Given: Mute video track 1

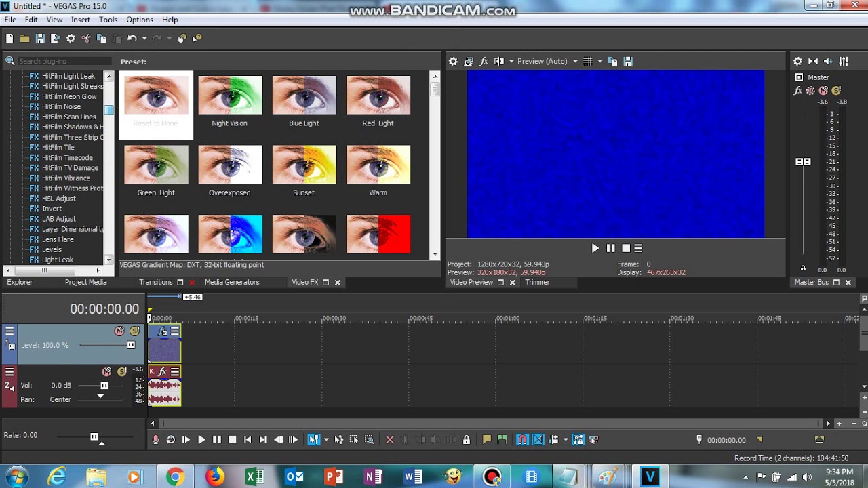Looking at the screenshot, I should pyautogui.click(x=119, y=331).
